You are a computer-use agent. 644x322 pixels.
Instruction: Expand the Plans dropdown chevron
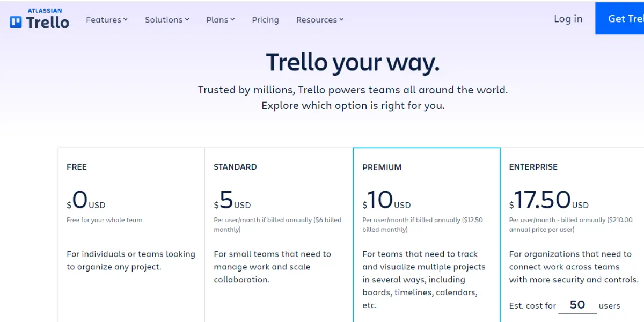tap(233, 19)
